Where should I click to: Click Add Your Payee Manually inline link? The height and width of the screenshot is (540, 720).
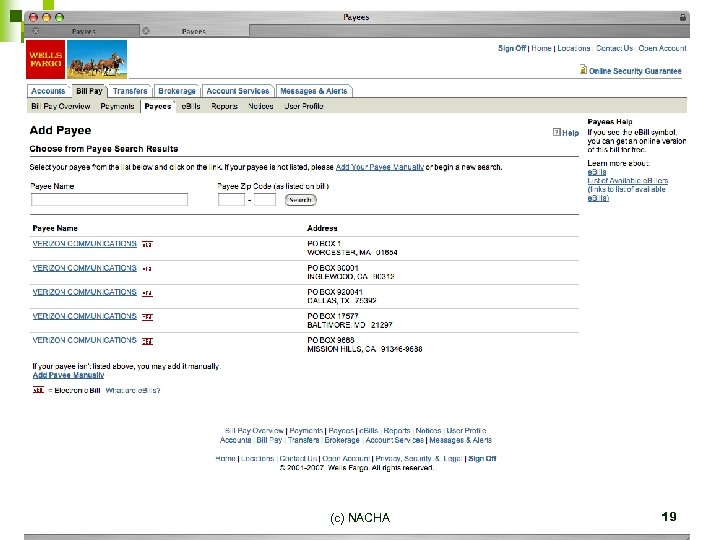tap(380, 167)
